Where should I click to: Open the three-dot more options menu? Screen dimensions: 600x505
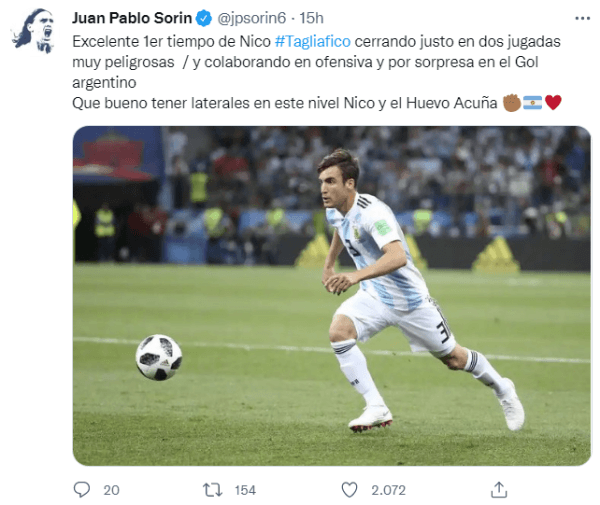[582, 18]
